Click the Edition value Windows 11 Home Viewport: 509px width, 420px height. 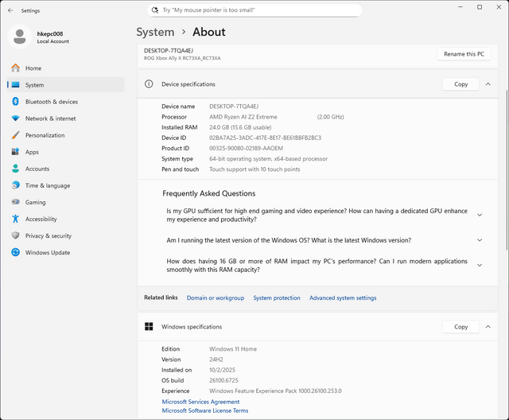click(x=233, y=349)
